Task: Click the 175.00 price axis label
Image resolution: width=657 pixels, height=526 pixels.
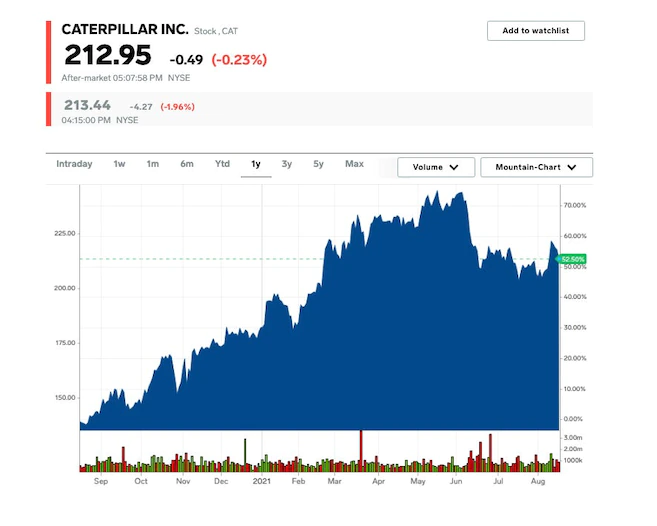Action: pyautogui.click(x=65, y=343)
